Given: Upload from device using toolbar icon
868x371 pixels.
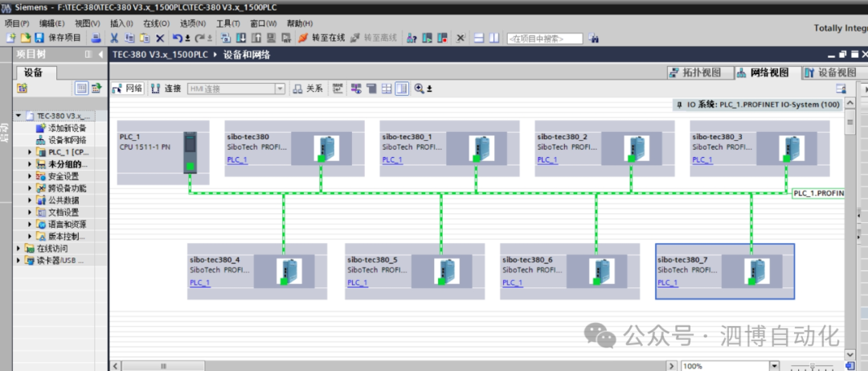Looking at the screenshot, I should 256,39.
